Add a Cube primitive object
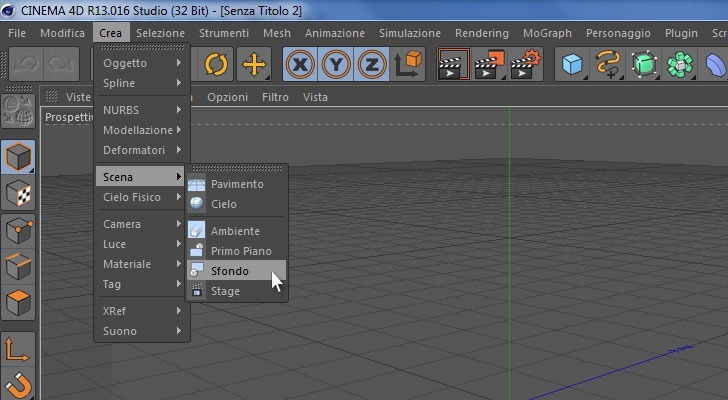728x400 pixels. point(572,64)
